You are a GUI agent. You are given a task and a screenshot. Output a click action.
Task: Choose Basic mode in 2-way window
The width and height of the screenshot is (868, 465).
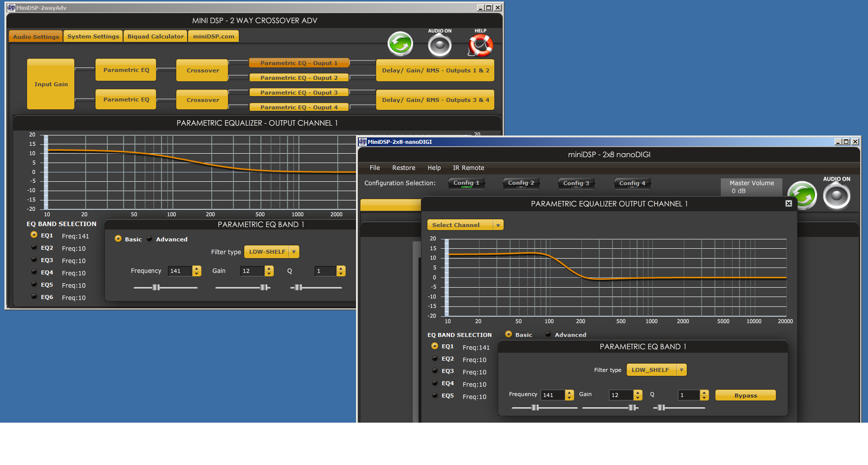[x=118, y=239]
